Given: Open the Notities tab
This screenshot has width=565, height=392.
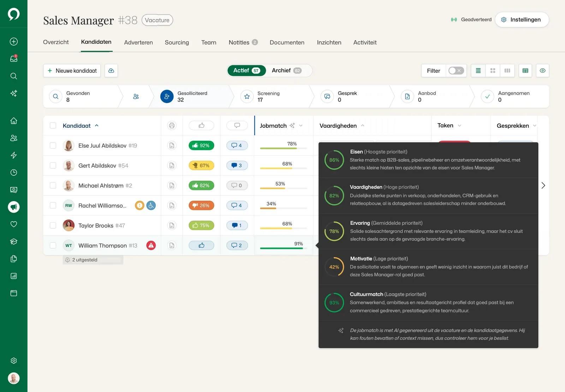Looking at the screenshot, I should 243,42.
